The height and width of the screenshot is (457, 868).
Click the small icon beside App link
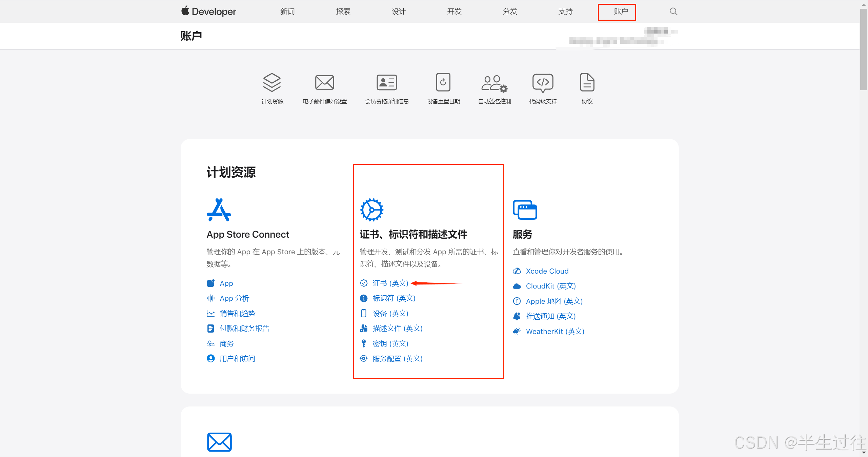point(211,283)
